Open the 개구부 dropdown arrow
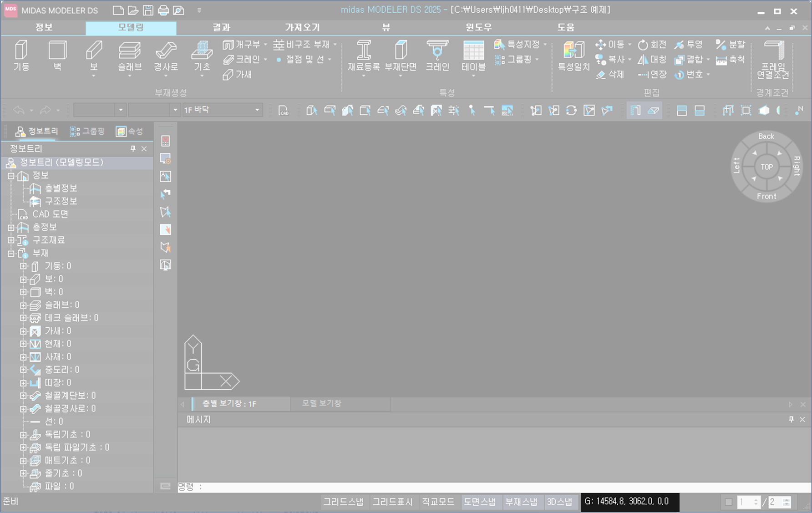The image size is (812, 513). (265, 45)
